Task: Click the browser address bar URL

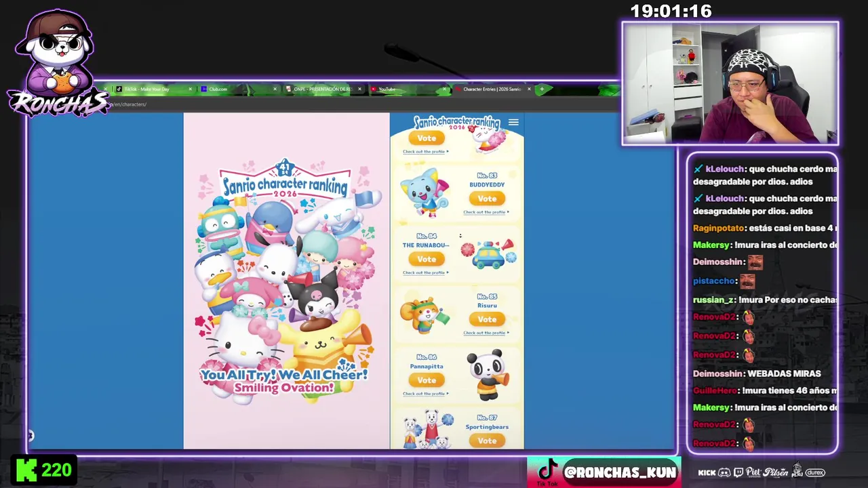Action: pos(128,104)
